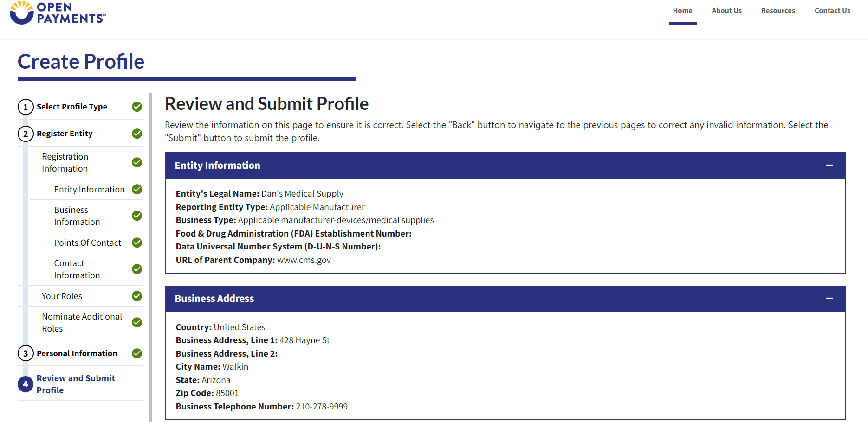The height and width of the screenshot is (422, 868).
Task: Open the About Us menu item
Action: 726,11
